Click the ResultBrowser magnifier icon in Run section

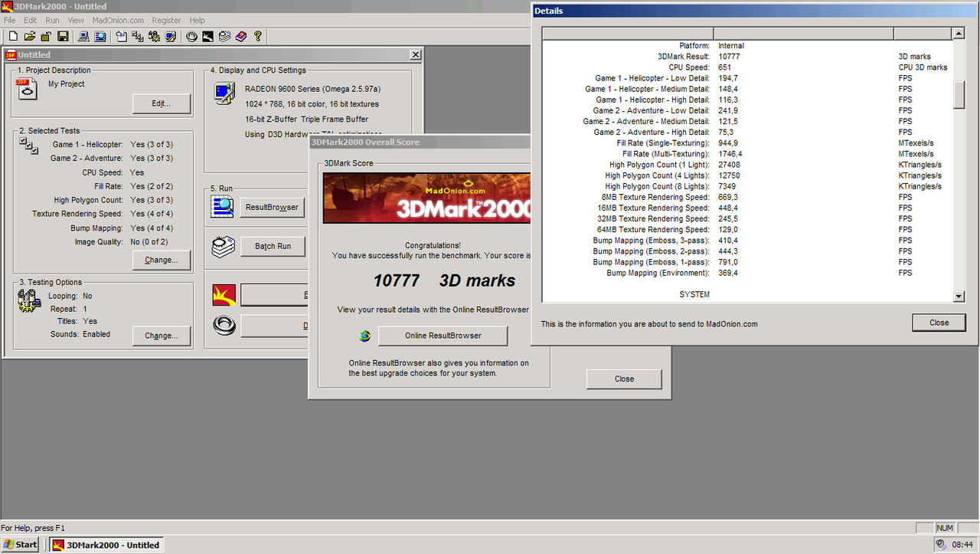click(x=222, y=206)
